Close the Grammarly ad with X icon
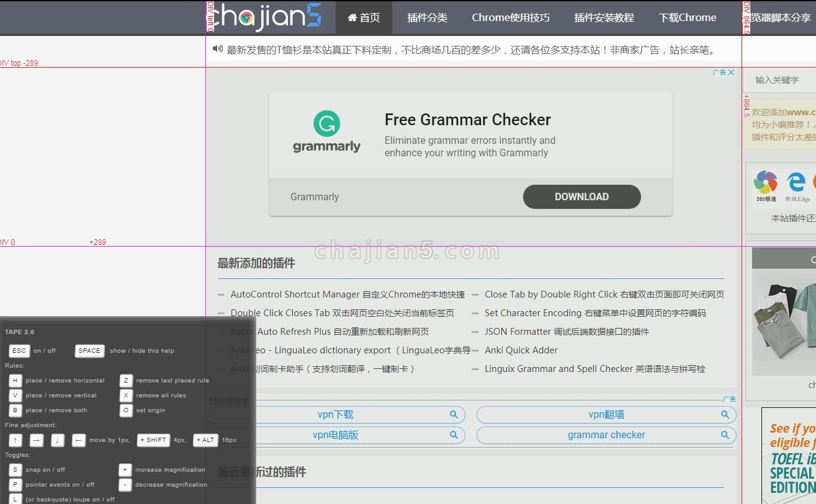 [x=732, y=73]
